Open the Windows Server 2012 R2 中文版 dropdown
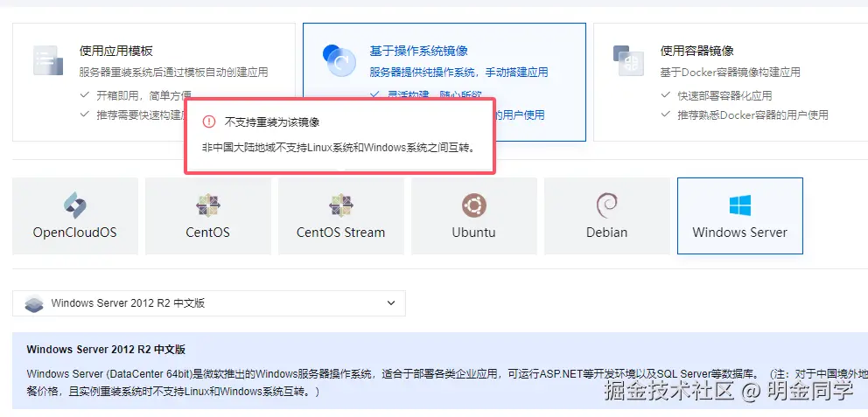The width and height of the screenshot is (868, 417). (209, 303)
